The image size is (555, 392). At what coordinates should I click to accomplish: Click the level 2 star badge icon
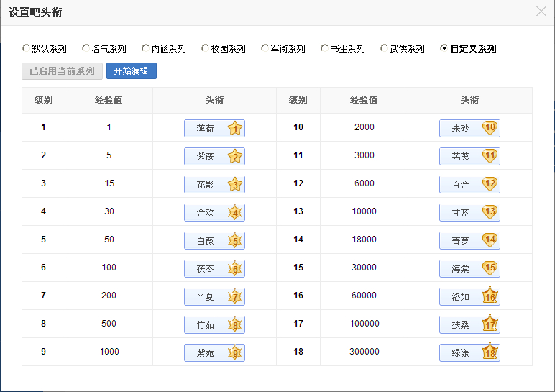[x=235, y=156]
